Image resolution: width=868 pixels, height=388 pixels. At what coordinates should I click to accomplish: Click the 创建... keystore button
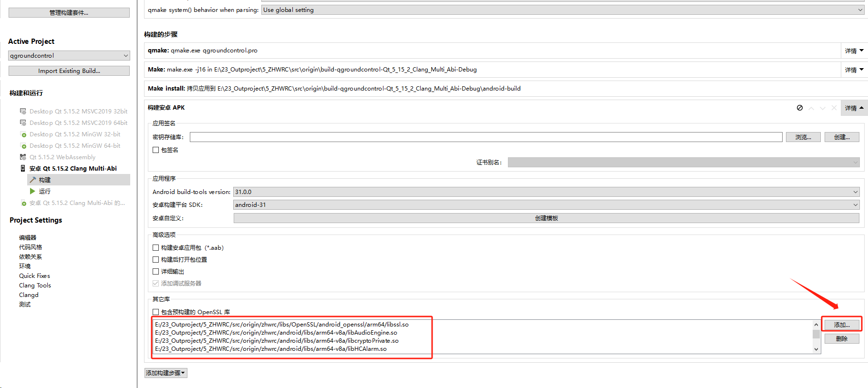click(x=842, y=137)
